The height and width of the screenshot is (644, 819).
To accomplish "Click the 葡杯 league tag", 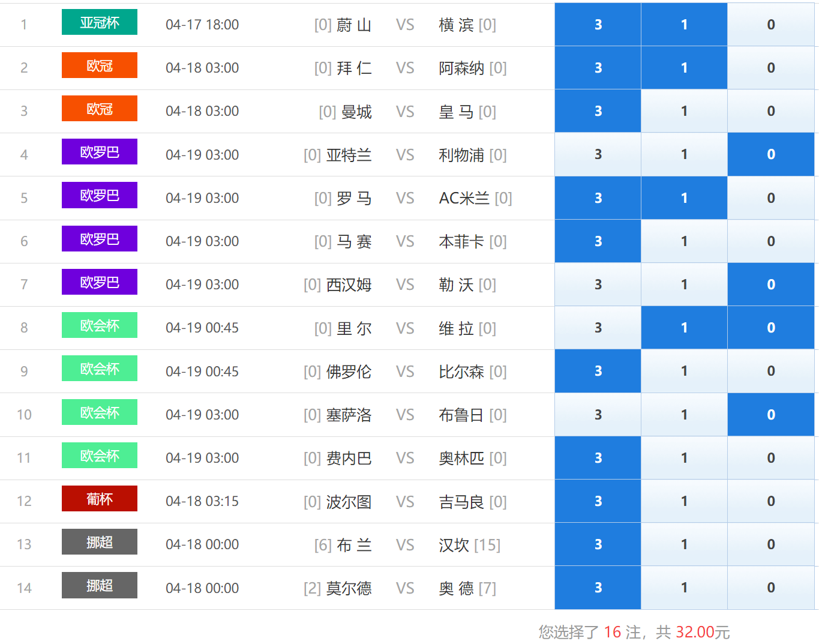I will (x=100, y=499).
